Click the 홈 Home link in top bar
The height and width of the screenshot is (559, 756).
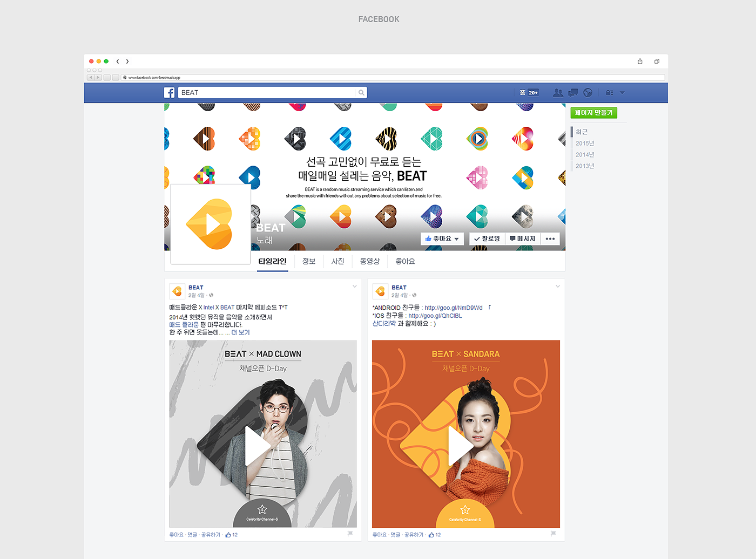pos(522,93)
